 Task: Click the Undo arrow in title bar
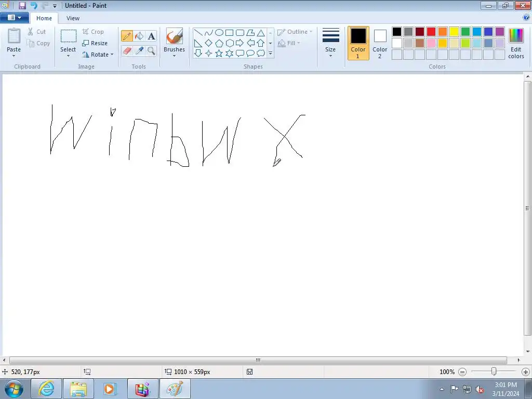click(x=34, y=5)
